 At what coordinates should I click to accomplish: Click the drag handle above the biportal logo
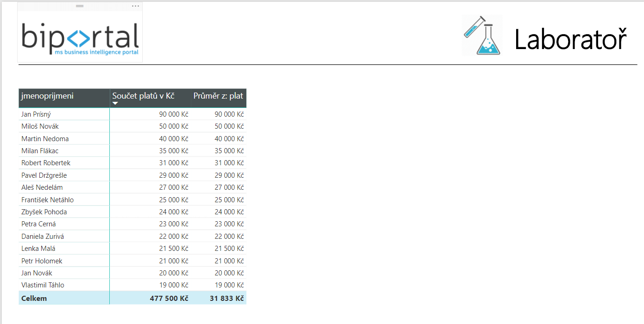[80, 6]
